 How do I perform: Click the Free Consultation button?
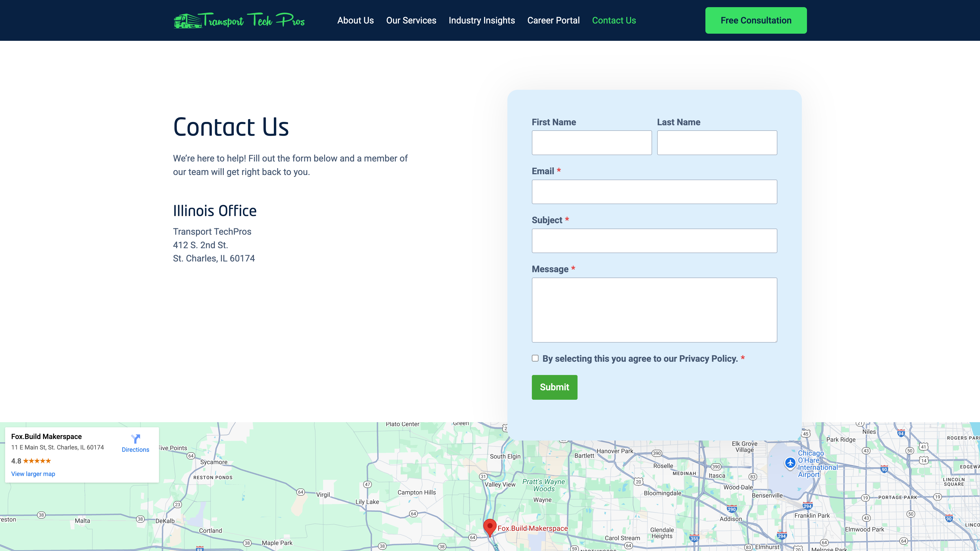[x=755, y=20]
